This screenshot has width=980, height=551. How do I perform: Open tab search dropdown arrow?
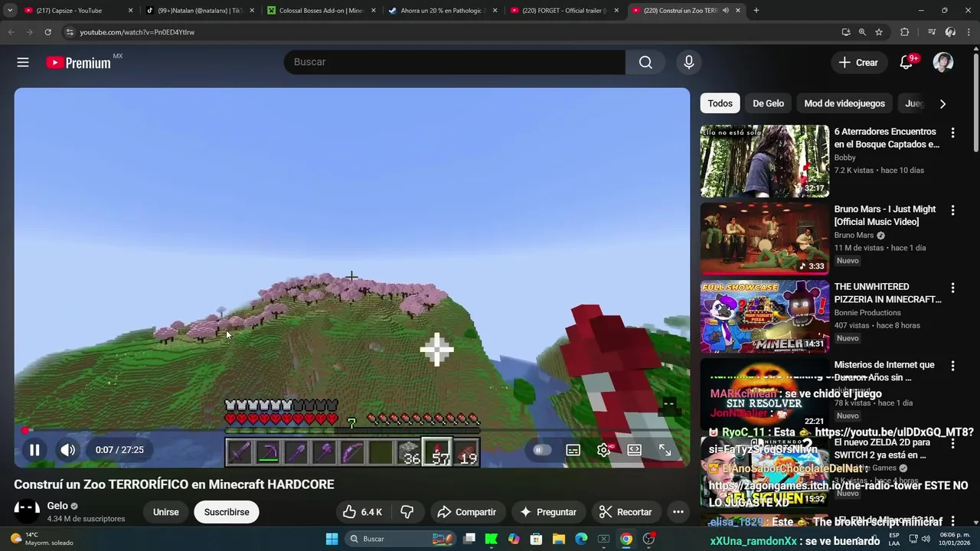click(10, 11)
